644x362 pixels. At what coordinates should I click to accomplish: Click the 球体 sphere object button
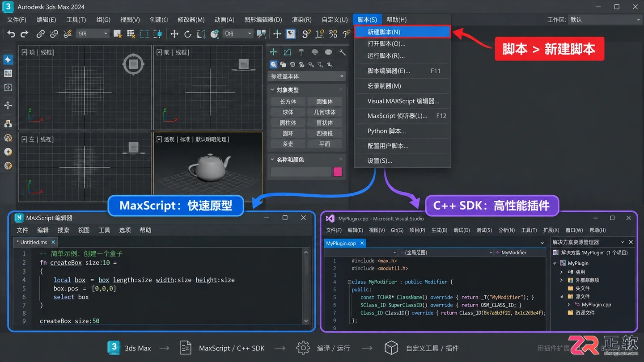pos(288,112)
